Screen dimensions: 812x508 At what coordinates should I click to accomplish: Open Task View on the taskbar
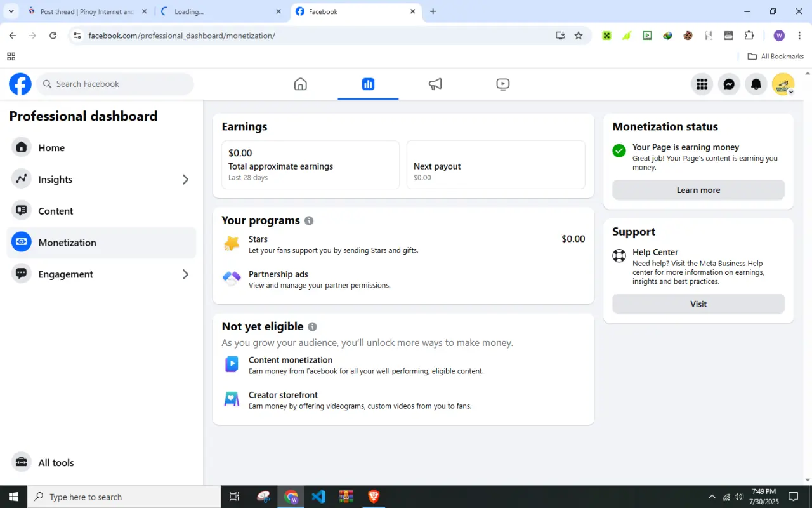coord(235,497)
